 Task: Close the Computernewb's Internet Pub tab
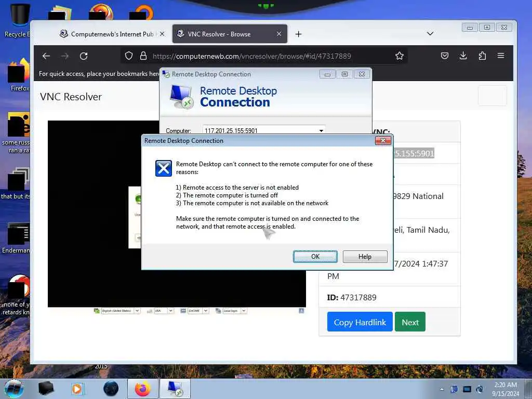coord(162,34)
